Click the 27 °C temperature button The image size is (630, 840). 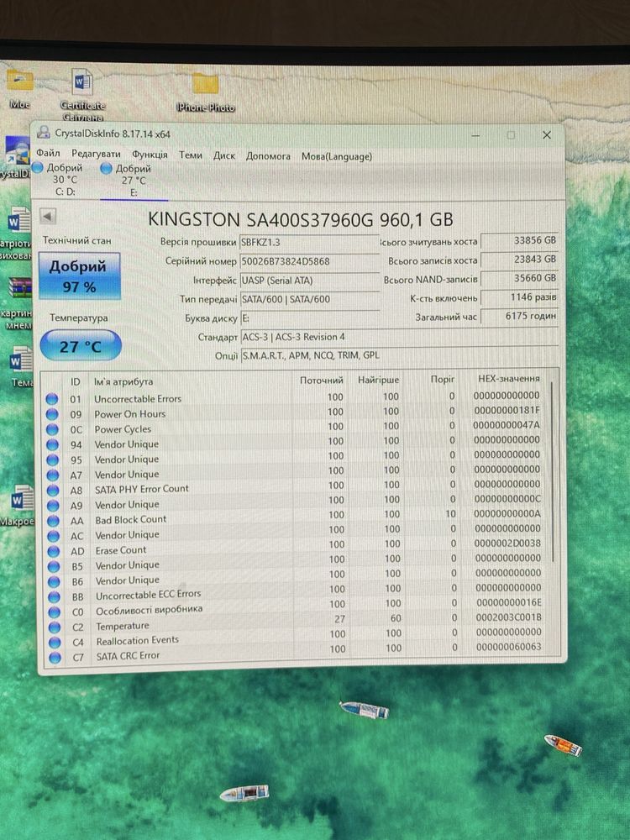81,345
